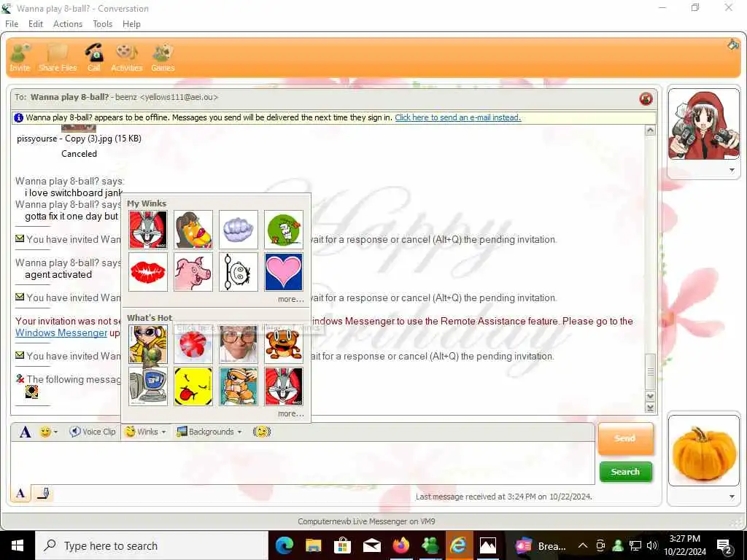Click the taskbar Type here to search box
The image size is (747, 560).
pyautogui.click(x=152, y=545)
